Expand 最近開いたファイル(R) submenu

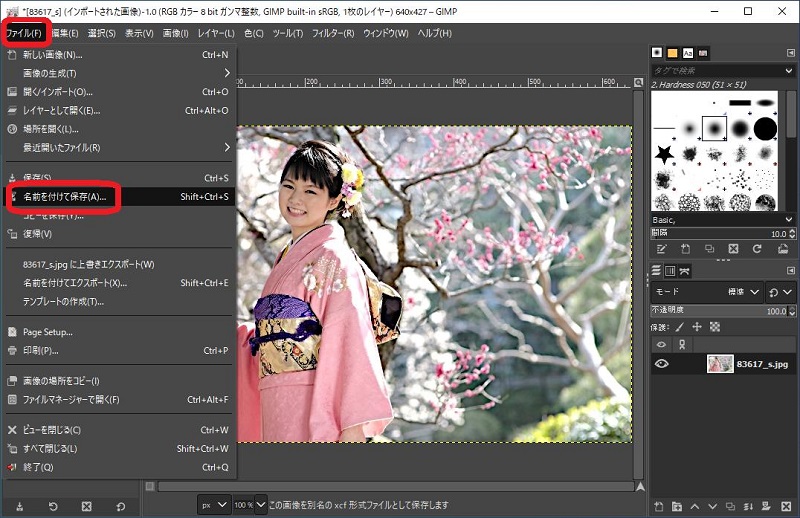tap(118, 147)
